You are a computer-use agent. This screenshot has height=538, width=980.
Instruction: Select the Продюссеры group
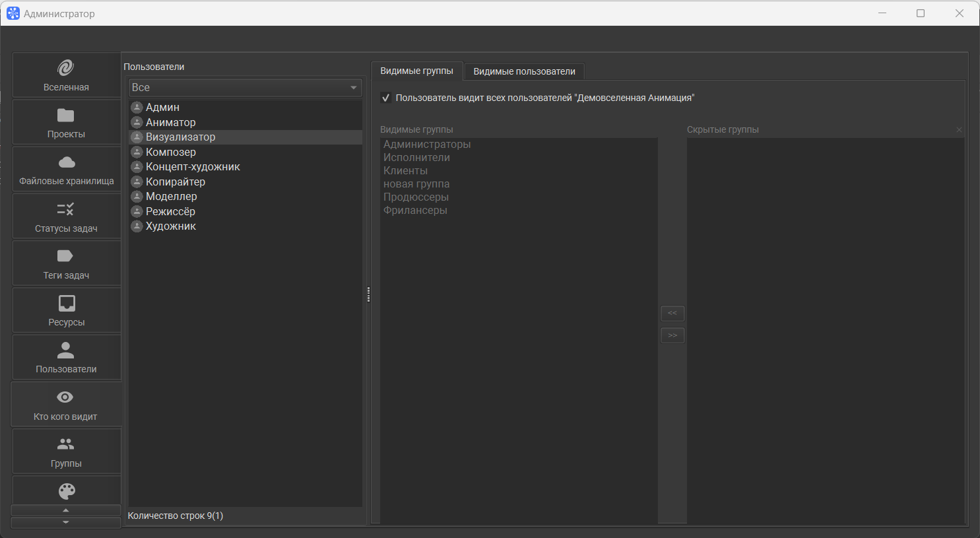coord(519,197)
